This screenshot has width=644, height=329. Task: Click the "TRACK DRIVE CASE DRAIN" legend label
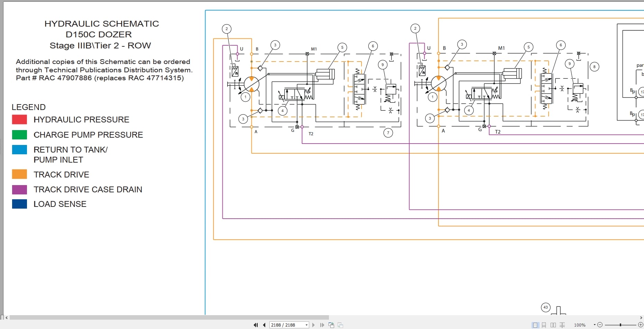point(88,190)
